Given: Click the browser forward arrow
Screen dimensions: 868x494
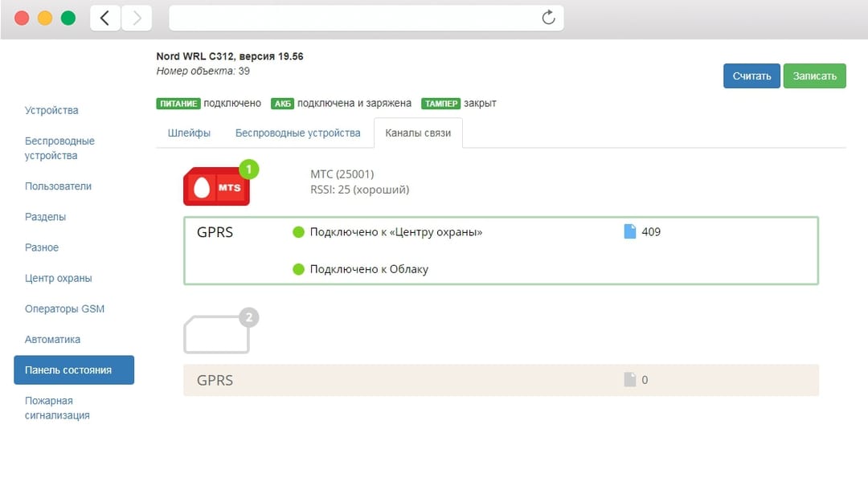Looking at the screenshot, I should tap(137, 18).
